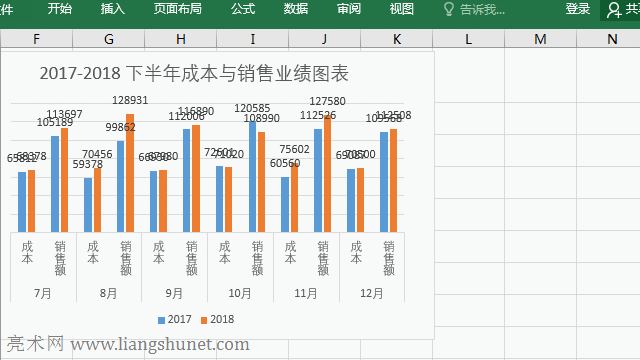The height and width of the screenshot is (360, 640).
Task: Select column H header
Action: tap(180, 39)
